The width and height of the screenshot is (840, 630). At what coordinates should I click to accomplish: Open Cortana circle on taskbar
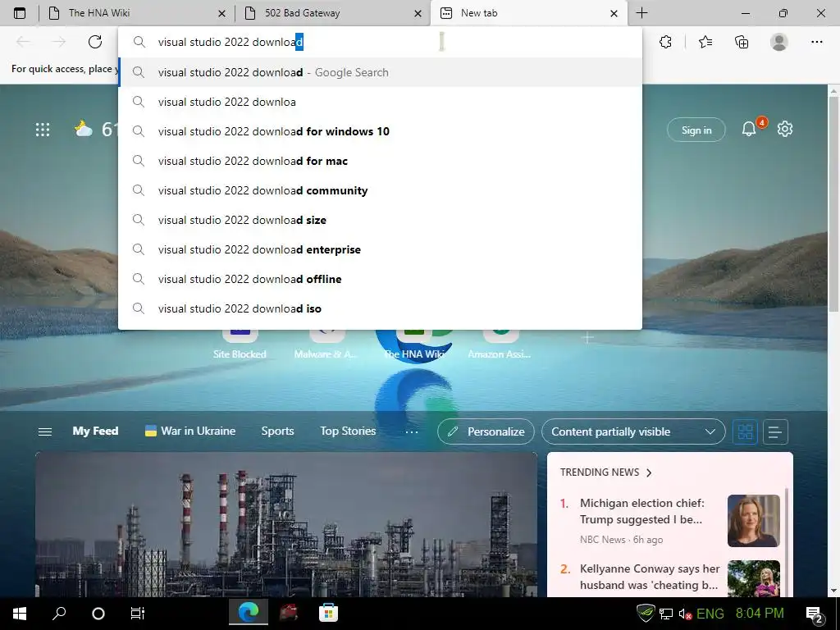click(x=98, y=613)
